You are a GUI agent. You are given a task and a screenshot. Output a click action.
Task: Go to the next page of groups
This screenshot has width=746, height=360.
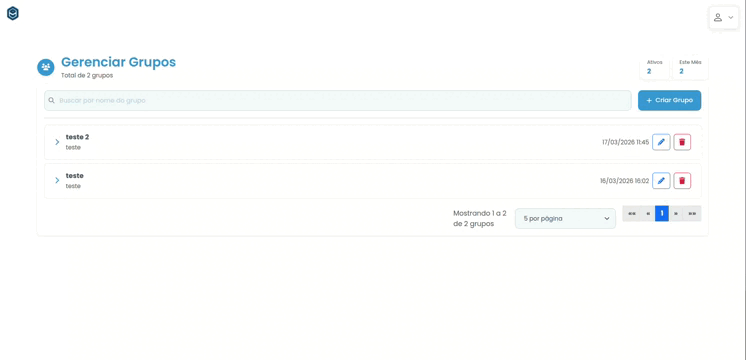676,214
